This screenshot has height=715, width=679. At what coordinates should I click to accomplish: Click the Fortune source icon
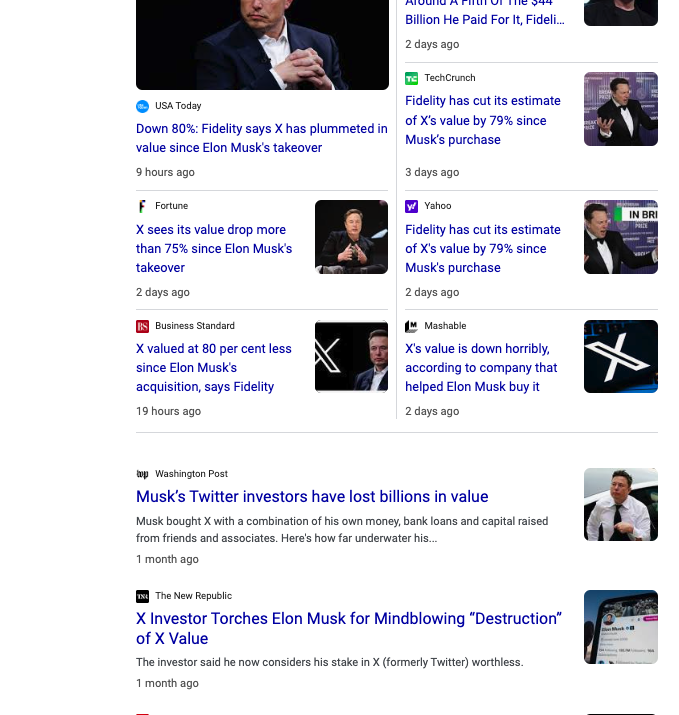click(142, 206)
